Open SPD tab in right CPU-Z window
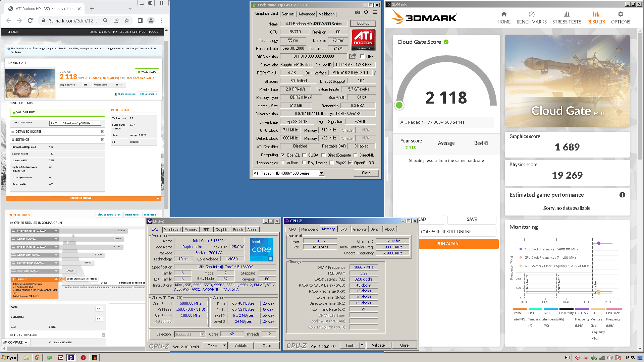Viewport: 644px width, 362px height. [344, 229]
